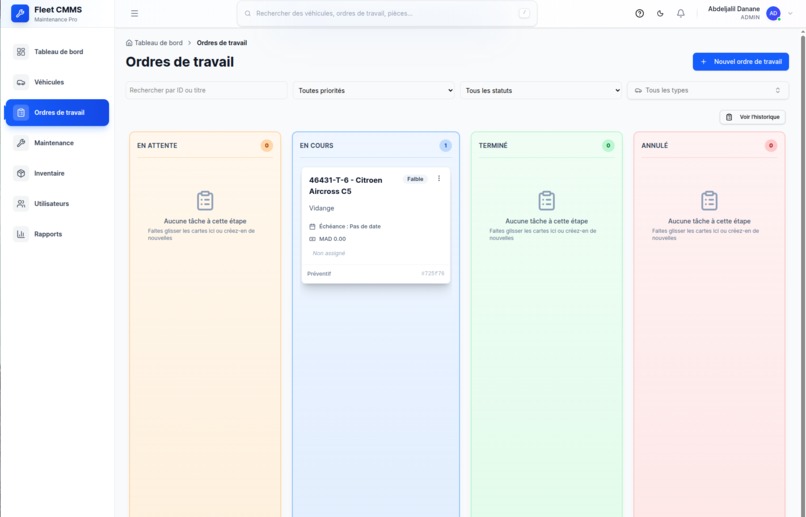The width and height of the screenshot is (806, 517).
Task: Focus the global vehicle search bar
Action: pyautogui.click(x=387, y=13)
